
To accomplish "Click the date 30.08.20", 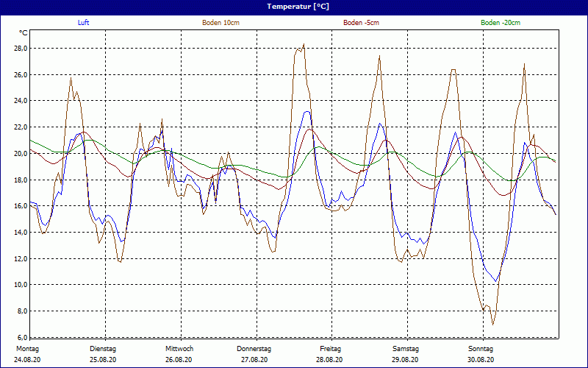I will [481, 360].
